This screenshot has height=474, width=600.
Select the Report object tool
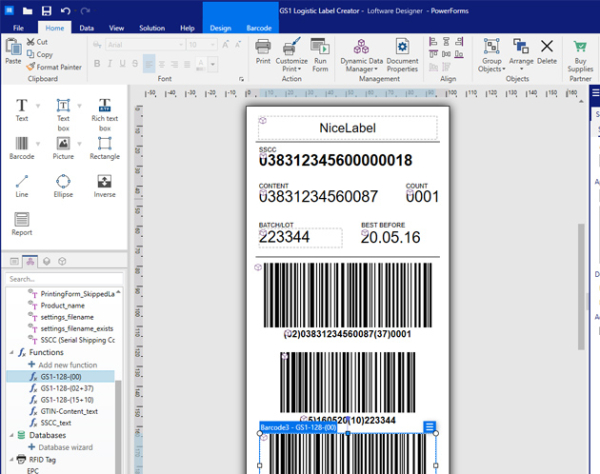point(21,224)
